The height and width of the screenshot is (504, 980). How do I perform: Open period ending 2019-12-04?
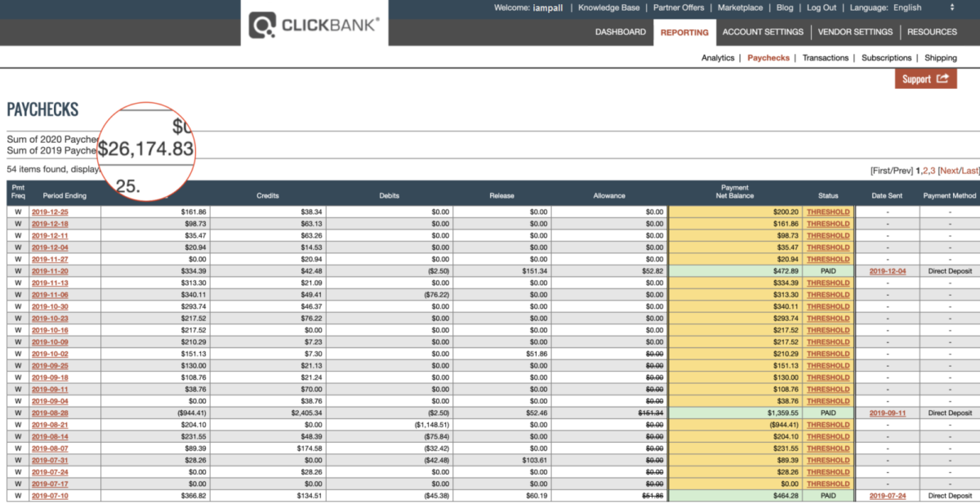pos(50,248)
